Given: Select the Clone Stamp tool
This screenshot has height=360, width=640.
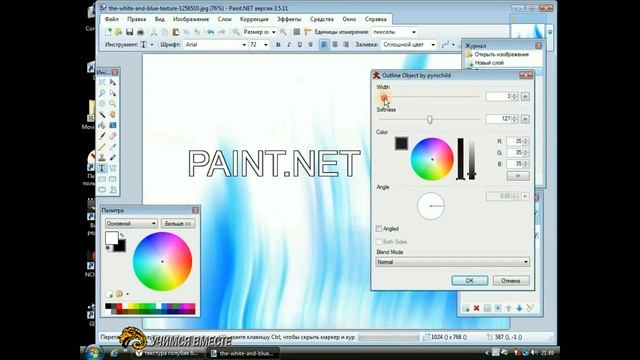Looking at the screenshot, I should (102, 158).
